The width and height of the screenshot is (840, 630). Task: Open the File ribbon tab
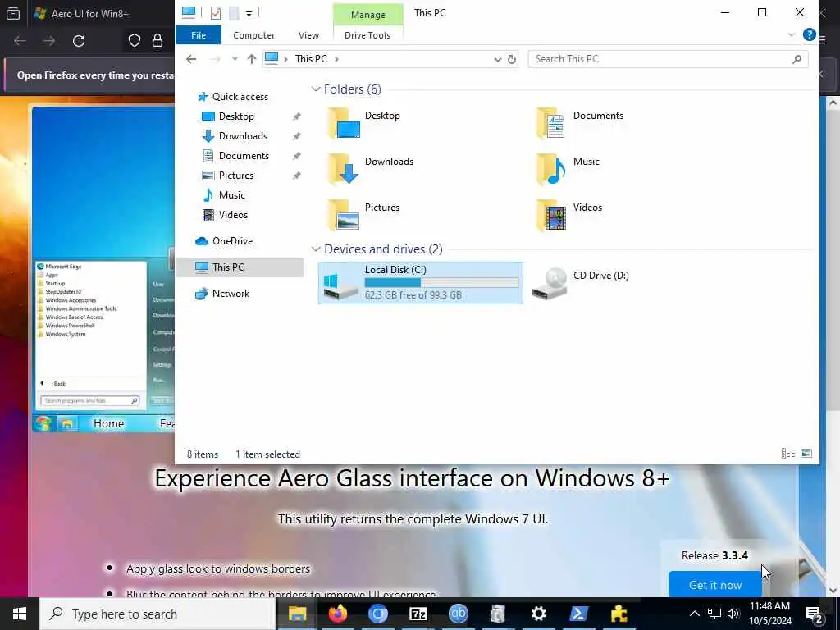click(199, 34)
